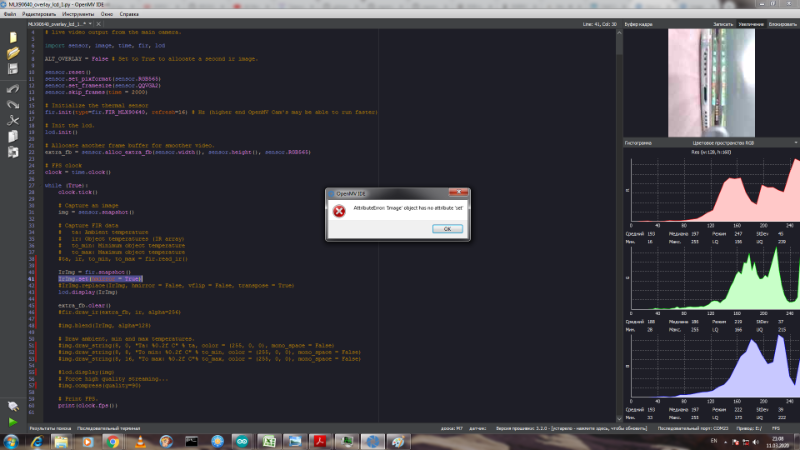Open the Windows Start menu
This screenshot has height=450, width=800.
(x=11, y=441)
